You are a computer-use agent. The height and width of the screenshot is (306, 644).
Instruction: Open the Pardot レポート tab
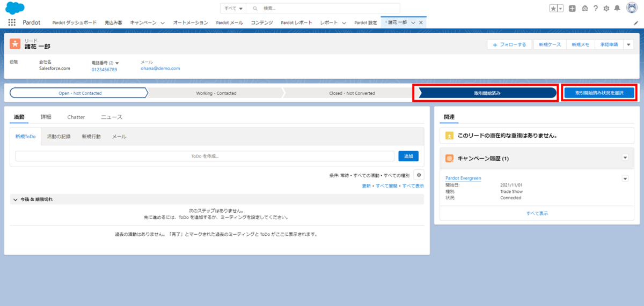tap(296, 23)
